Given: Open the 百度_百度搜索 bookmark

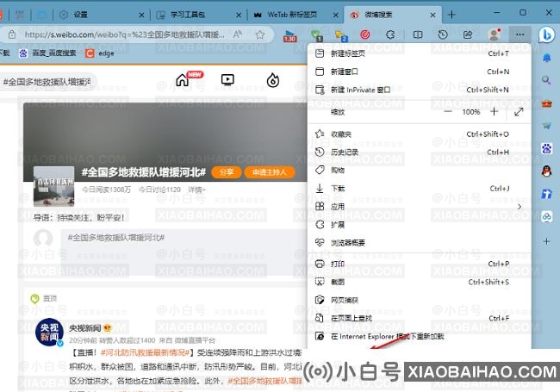Looking at the screenshot, I should [x=47, y=53].
